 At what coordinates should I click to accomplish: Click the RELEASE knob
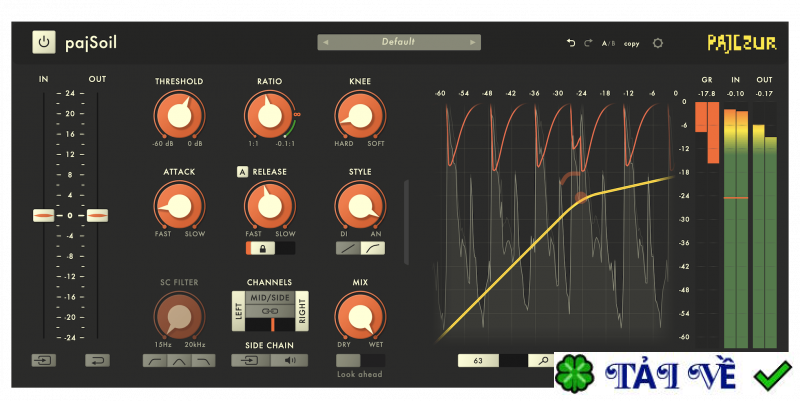point(269,206)
